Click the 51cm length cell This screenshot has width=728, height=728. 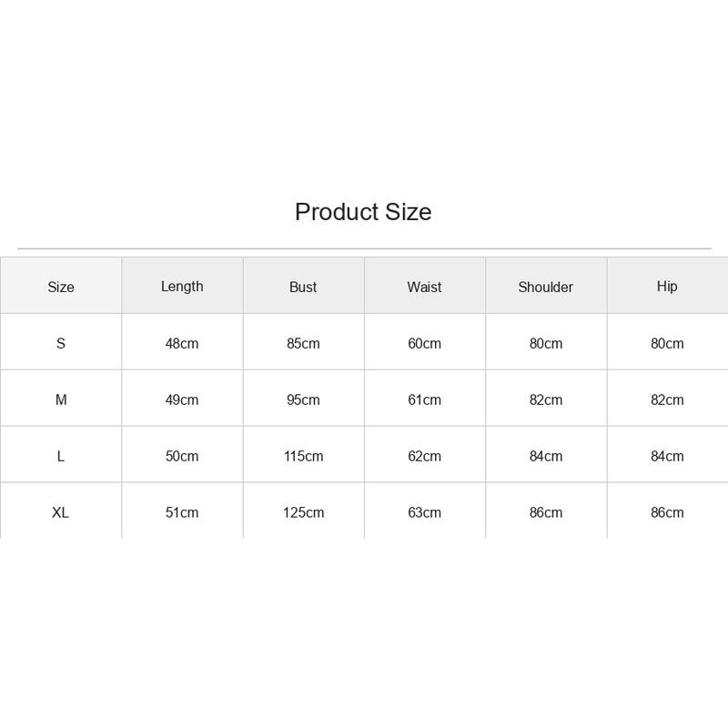[x=182, y=512]
